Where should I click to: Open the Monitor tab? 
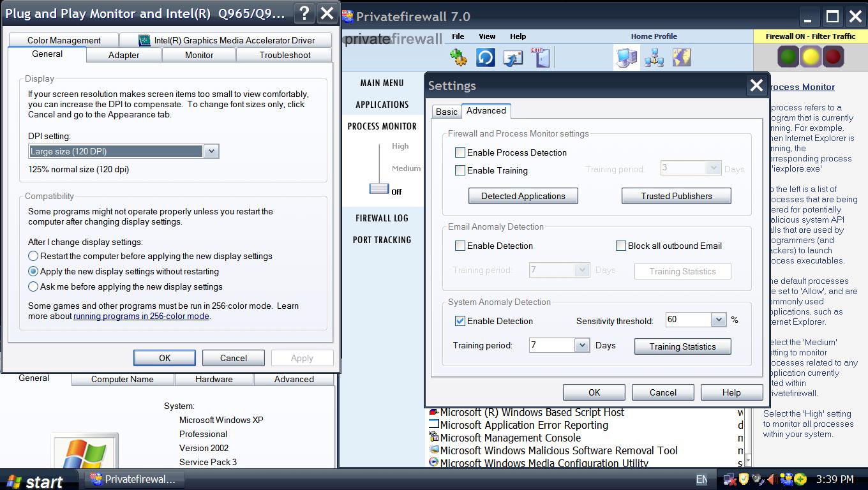tap(199, 55)
